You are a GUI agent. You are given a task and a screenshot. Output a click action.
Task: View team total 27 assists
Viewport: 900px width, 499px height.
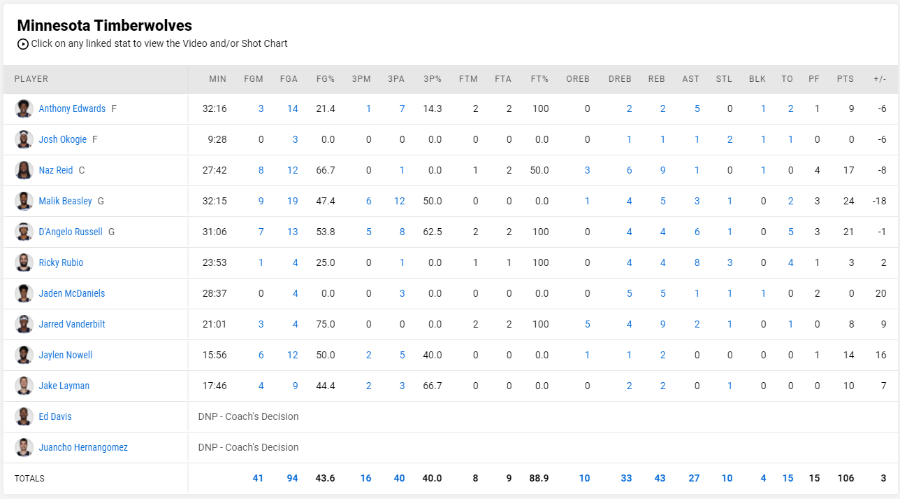click(x=694, y=478)
